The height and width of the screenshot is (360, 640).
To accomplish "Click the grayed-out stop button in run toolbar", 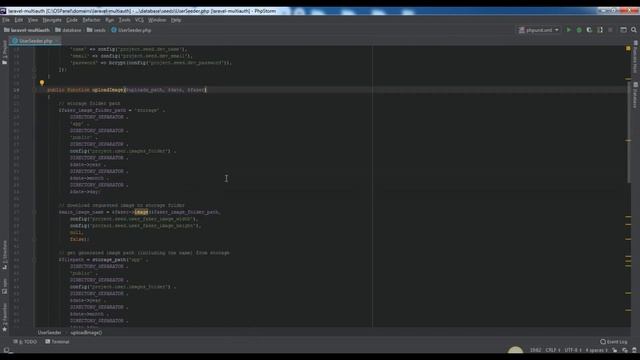I will pyautogui.click(x=610, y=30).
